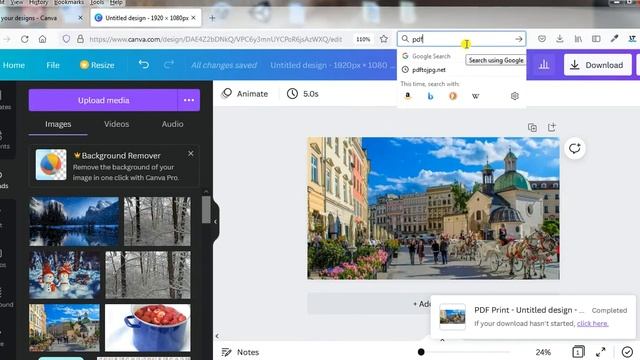Switch to the Images tab
Screen dimensions: 640x360
pyautogui.click(x=58, y=124)
